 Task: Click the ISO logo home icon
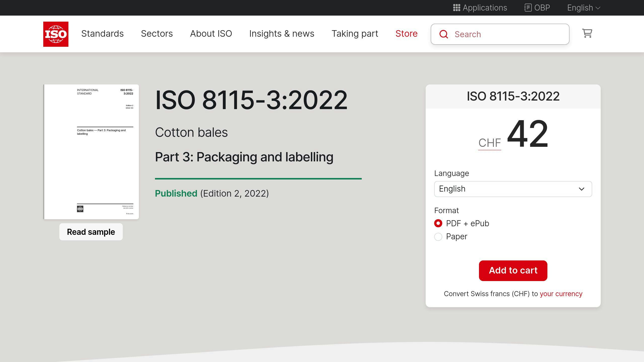(56, 34)
